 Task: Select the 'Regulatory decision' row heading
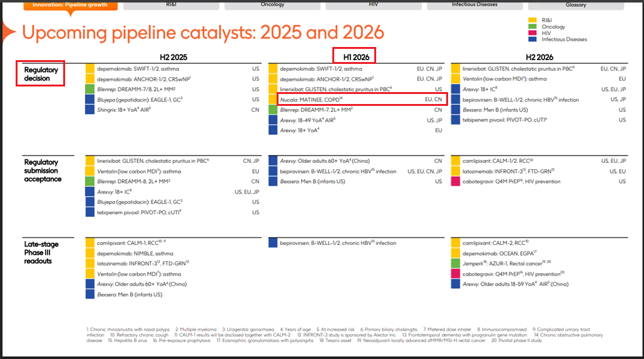tap(41, 74)
